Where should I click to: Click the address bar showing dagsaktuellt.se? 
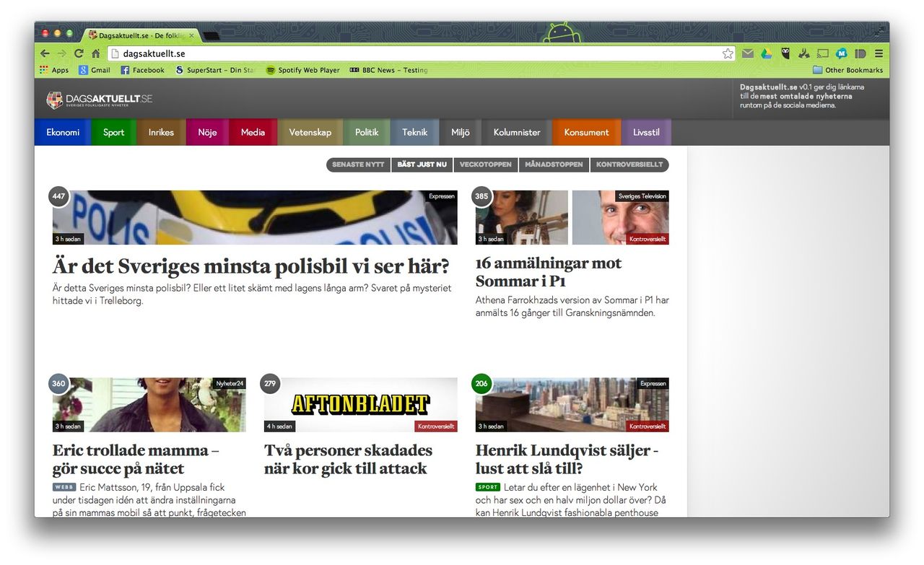(x=422, y=53)
